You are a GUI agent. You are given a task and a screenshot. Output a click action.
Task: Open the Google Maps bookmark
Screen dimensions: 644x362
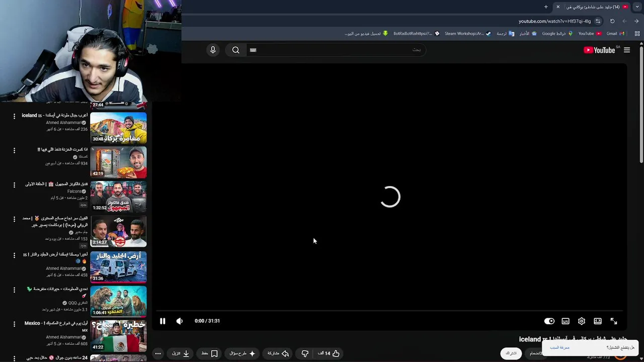[x=557, y=34]
